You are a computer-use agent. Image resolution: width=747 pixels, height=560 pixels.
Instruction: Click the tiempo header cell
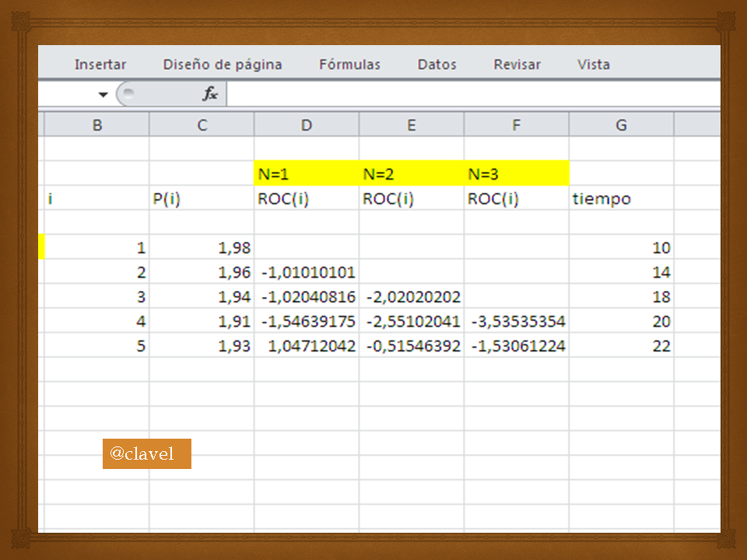(621, 198)
